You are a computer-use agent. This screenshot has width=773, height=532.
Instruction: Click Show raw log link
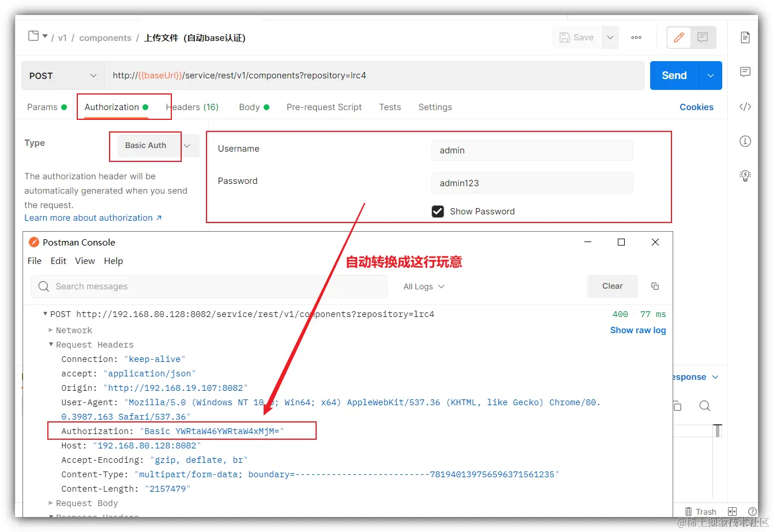pyautogui.click(x=638, y=330)
